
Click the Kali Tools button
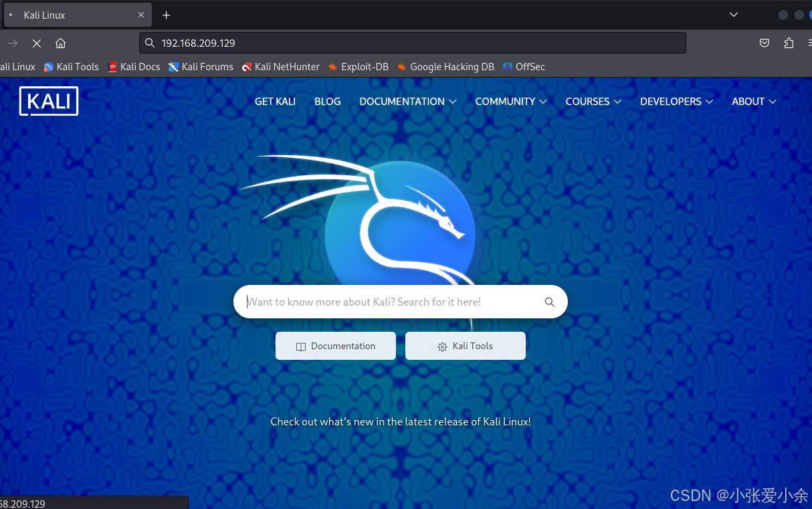coord(466,346)
